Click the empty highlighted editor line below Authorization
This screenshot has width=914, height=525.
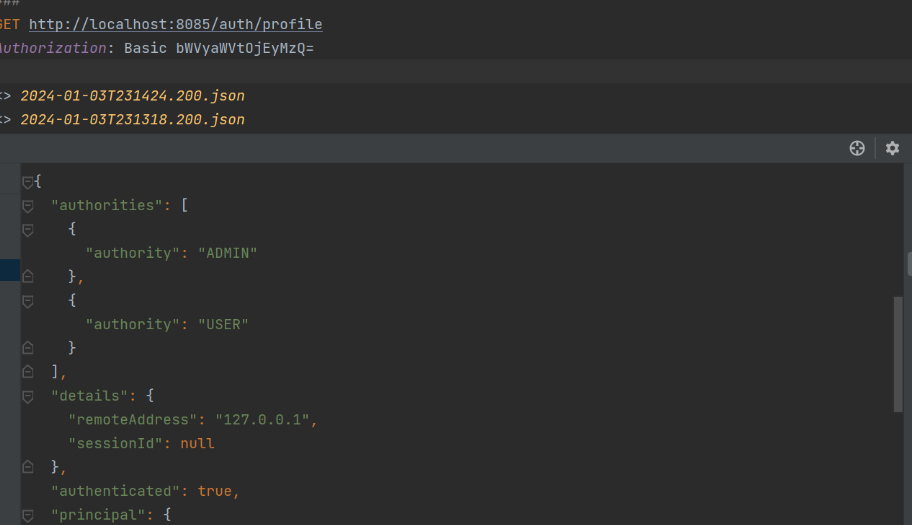tap(455, 71)
